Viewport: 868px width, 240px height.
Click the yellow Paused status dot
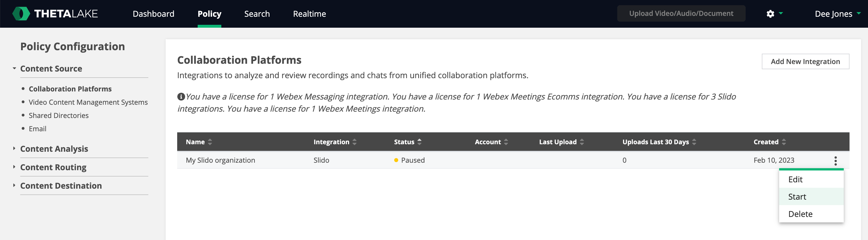pyautogui.click(x=396, y=160)
